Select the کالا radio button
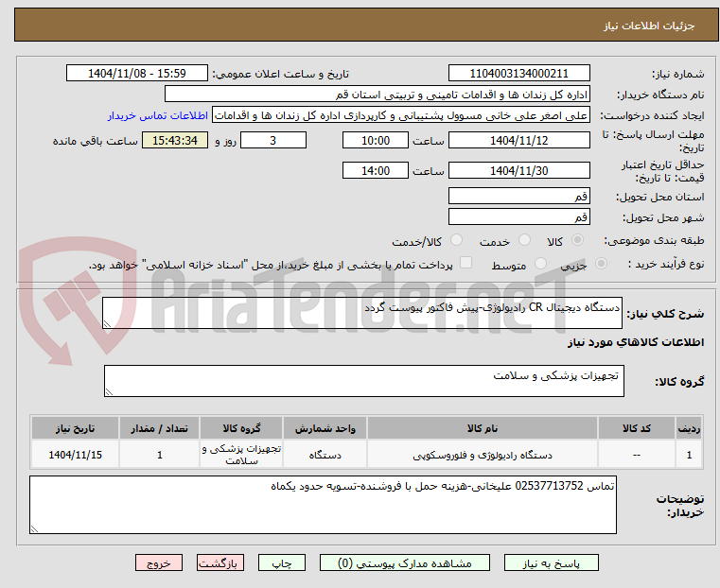This screenshot has width=720, height=588. (x=578, y=240)
